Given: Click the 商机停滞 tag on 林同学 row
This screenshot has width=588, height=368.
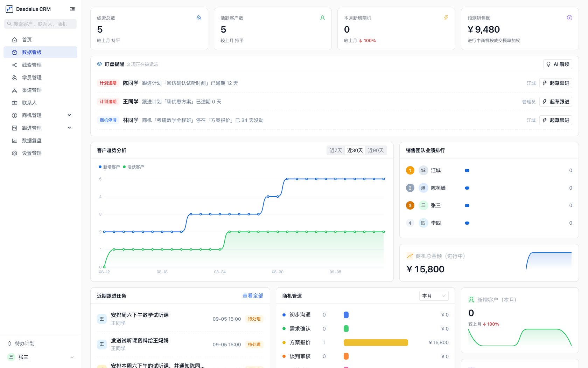Looking at the screenshot, I should click(x=108, y=120).
